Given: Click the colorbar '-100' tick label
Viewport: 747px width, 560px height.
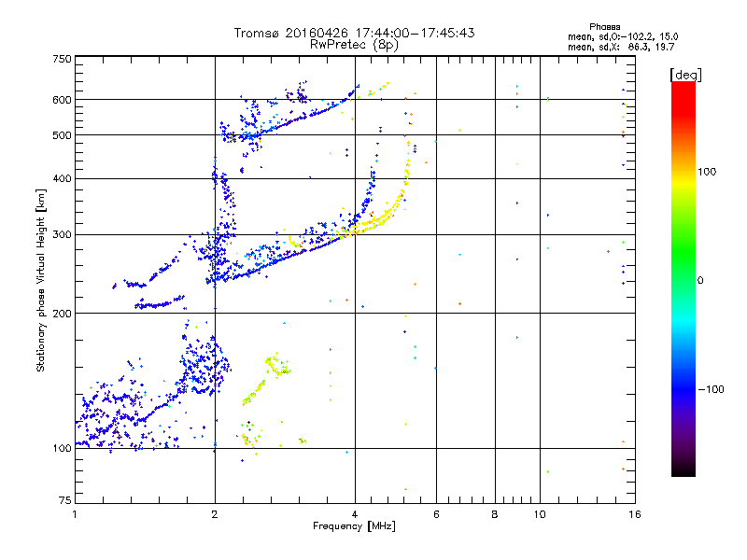Looking at the screenshot, I should click(x=711, y=389).
